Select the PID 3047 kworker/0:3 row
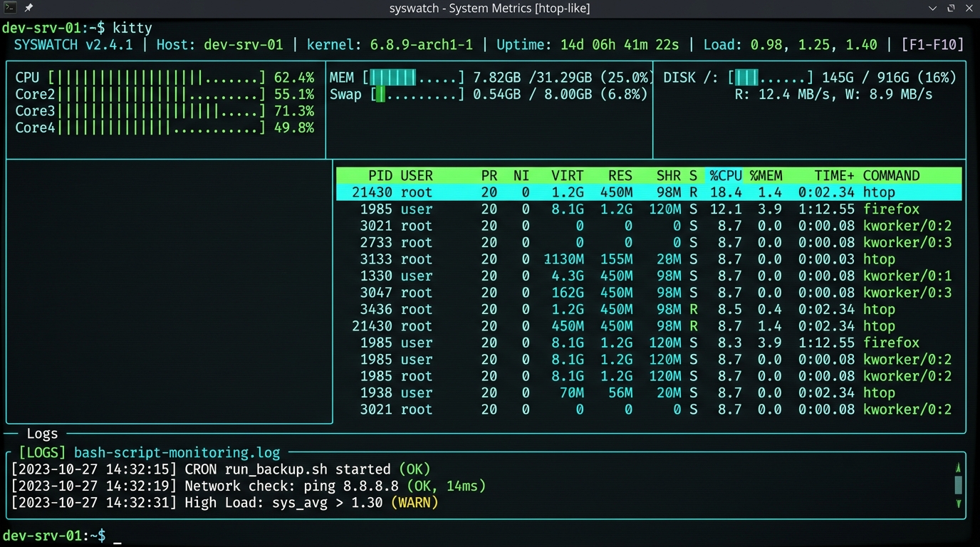The width and height of the screenshot is (980, 547). 649,293
